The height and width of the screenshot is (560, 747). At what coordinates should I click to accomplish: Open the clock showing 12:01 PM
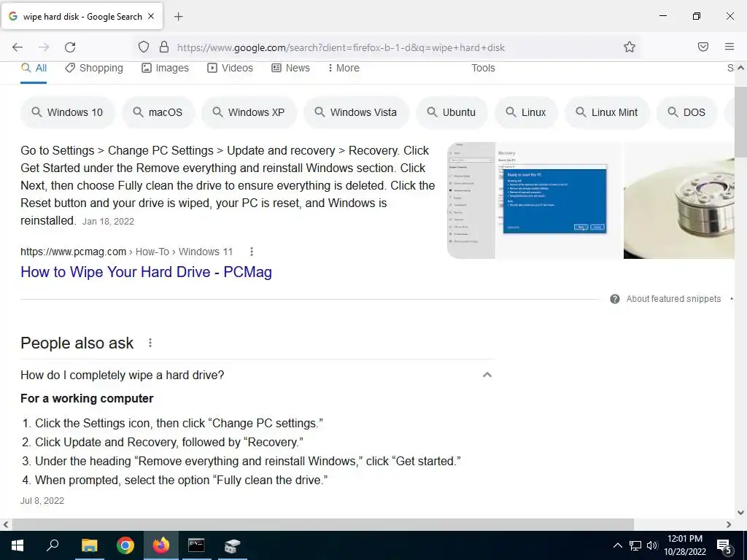pos(685,545)
